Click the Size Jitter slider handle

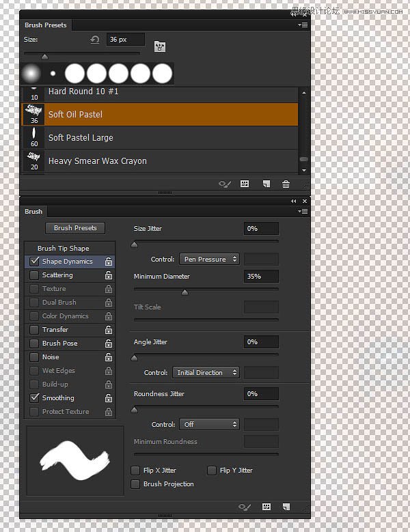pos(135,244)
